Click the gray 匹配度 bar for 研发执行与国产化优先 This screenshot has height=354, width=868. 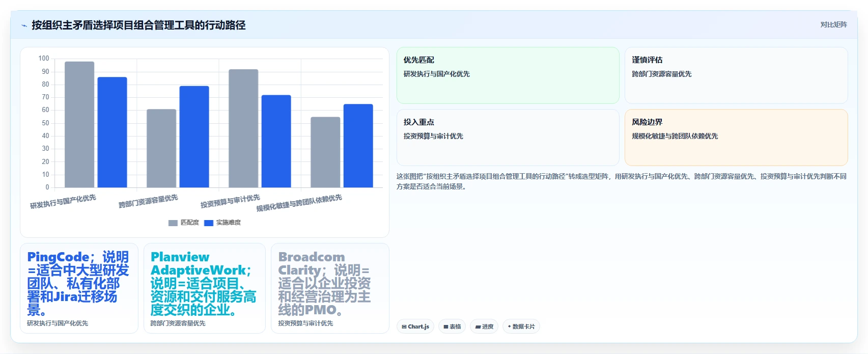point(79,125)
